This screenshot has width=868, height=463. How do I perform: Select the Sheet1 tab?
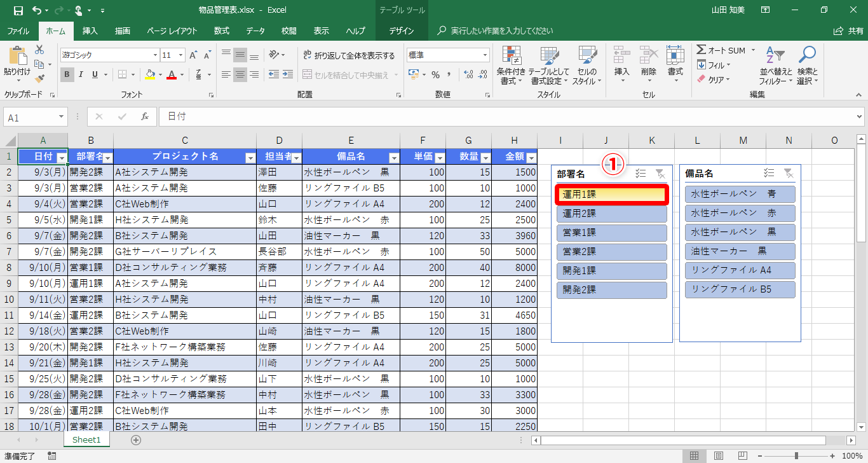86,439
